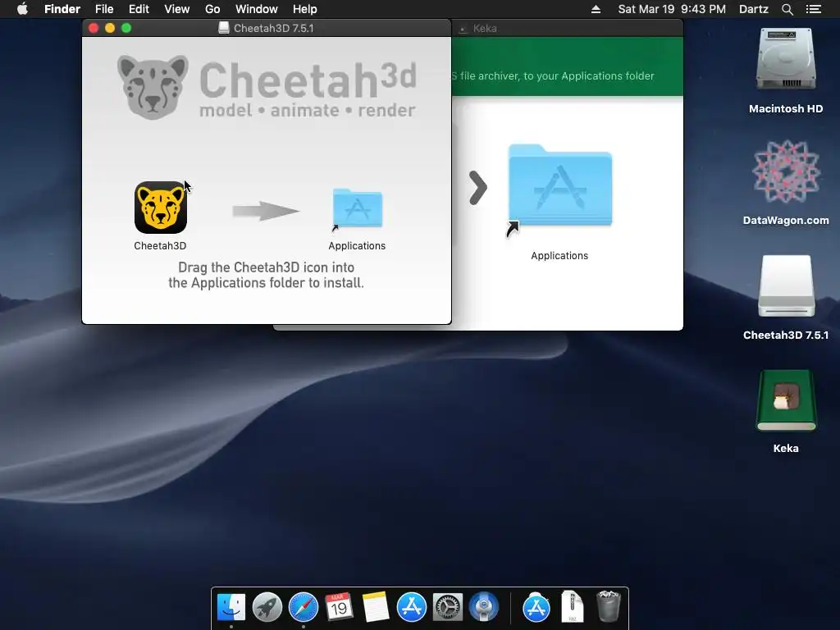Viewport: 840px width, 630px height.
Task: Open the View menu
Action: (x=177, y=9)
